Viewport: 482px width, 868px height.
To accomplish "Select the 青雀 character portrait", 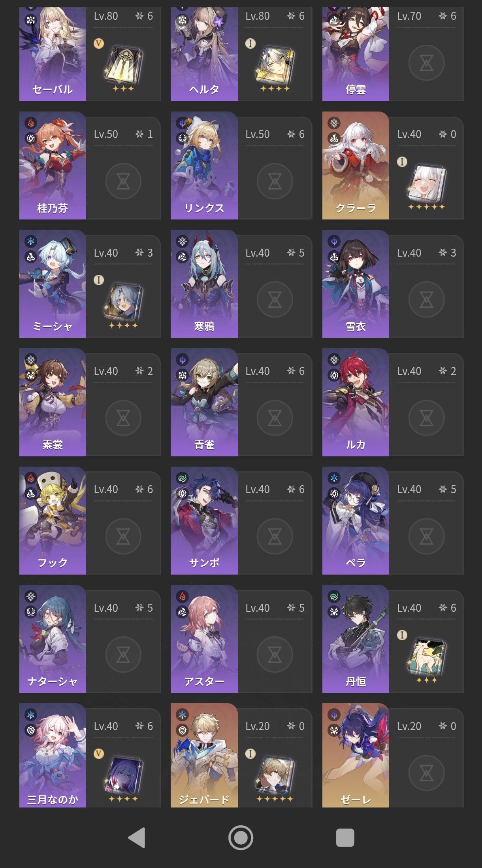I will 204,402.
